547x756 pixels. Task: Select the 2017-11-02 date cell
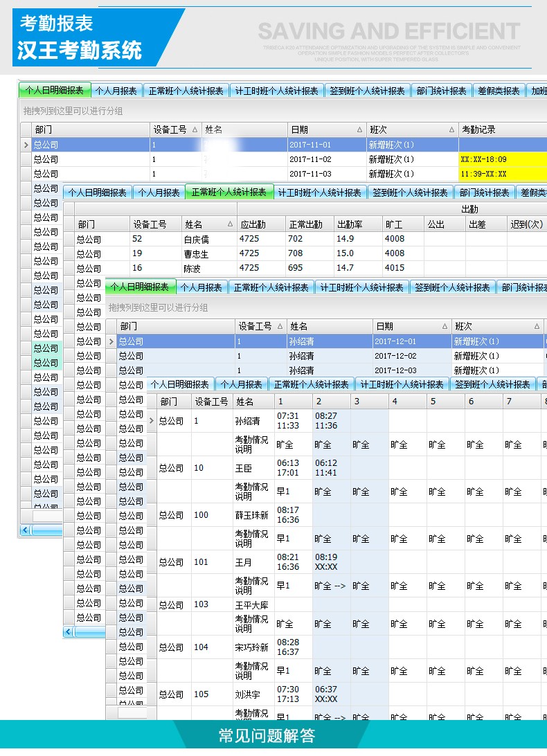(x=327, y=159)
